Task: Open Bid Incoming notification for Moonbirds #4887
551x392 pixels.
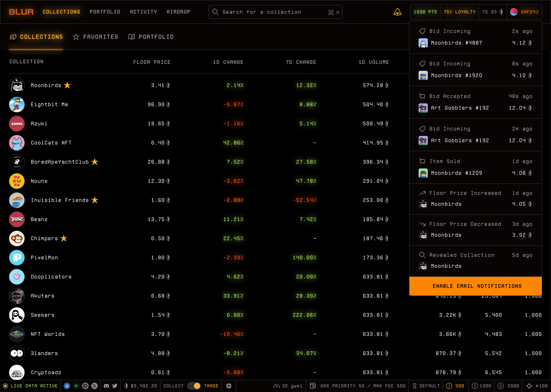Action: click(x=475, y=37)
